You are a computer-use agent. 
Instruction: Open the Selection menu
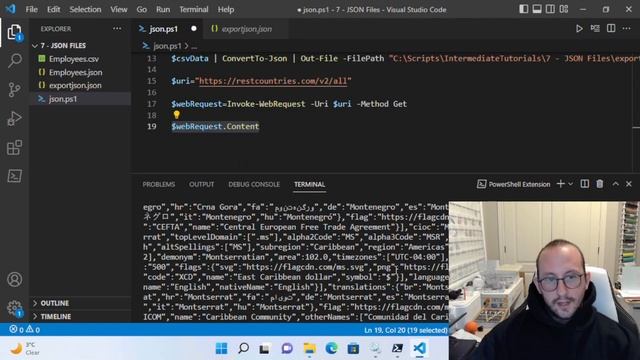[85, 9]
